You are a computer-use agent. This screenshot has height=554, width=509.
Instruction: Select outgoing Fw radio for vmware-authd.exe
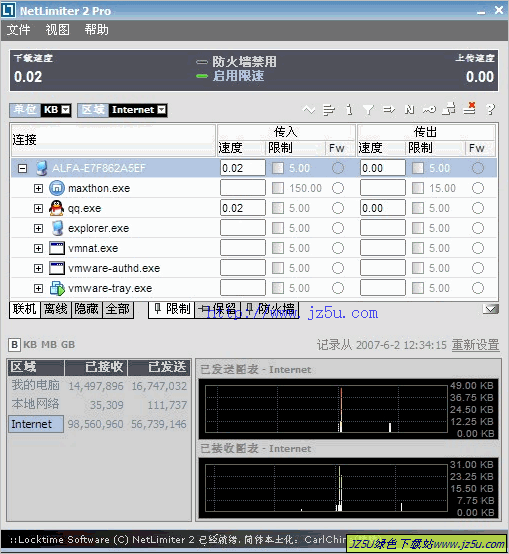coord(478,268)
